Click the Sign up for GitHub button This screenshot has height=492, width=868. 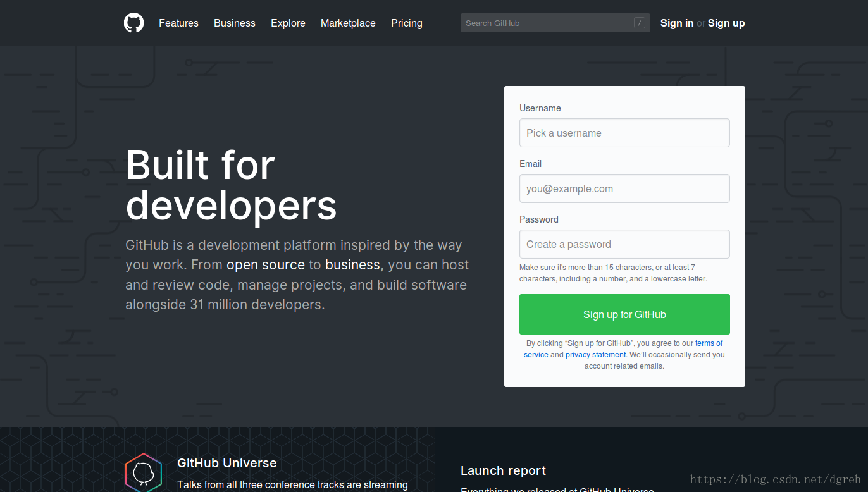pos(624,314)
